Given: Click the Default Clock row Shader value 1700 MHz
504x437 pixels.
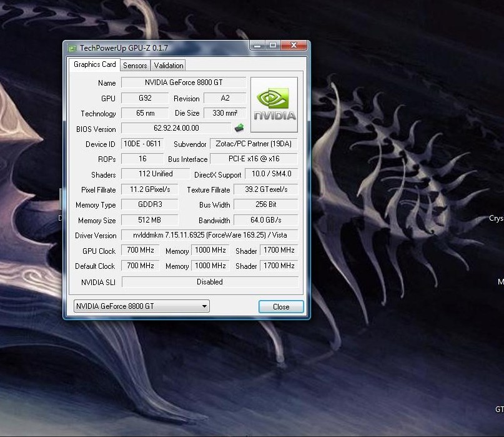Looking at the screenshot, I should [279, 266].
